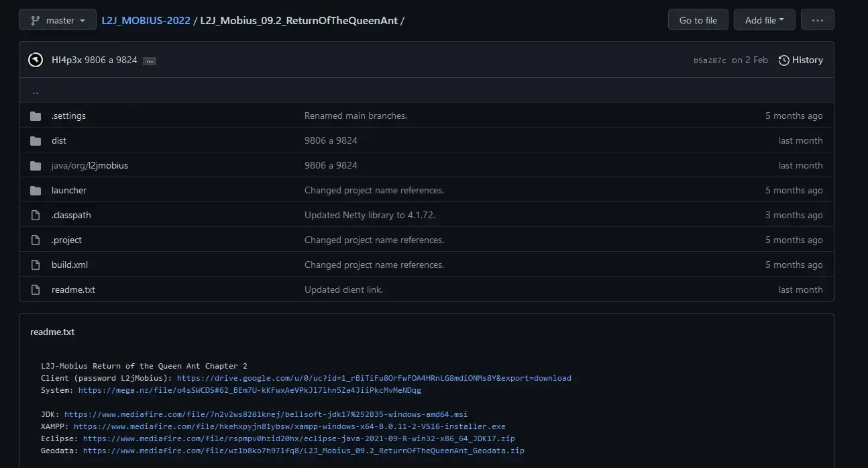Open the .classpath file
Screen dimensions: 868x468
click(x=71, y=215)
